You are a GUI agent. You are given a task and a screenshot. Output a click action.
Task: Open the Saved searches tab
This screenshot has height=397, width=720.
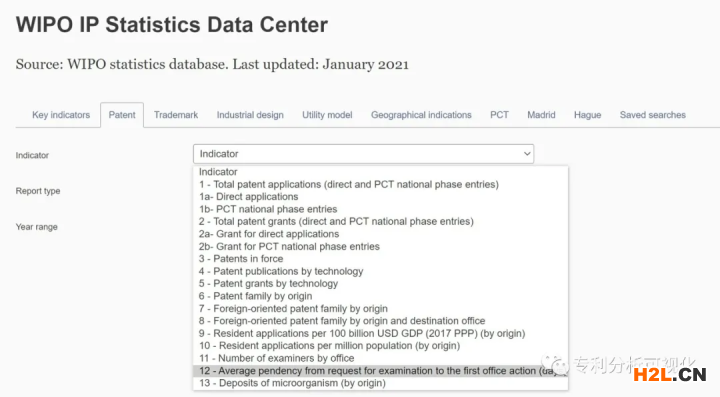tap(652, 115)
